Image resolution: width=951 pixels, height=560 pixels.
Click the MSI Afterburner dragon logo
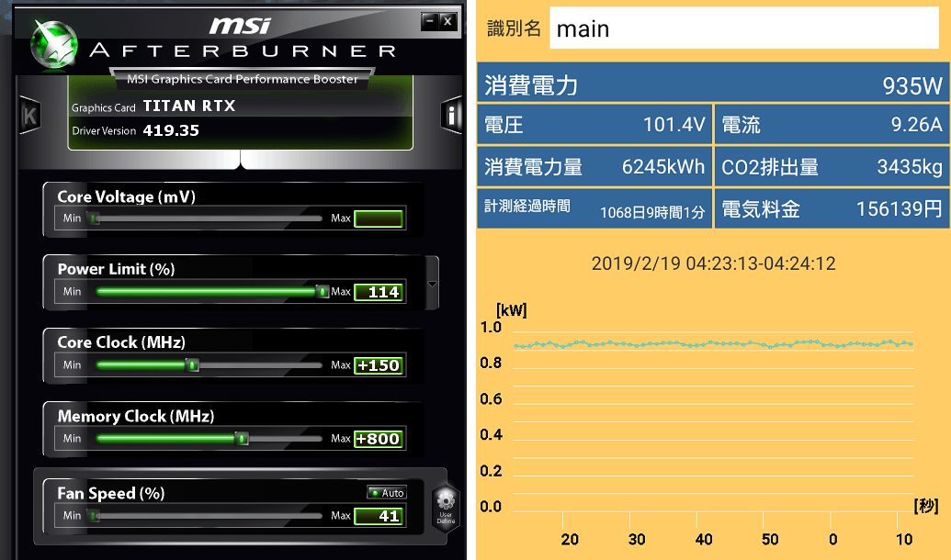(54, 44)
